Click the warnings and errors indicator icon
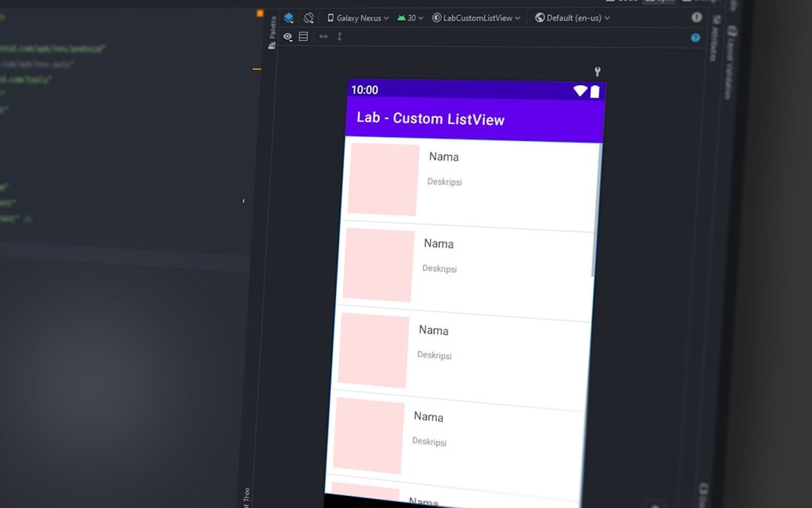812x508 pixels. [696, 17]
